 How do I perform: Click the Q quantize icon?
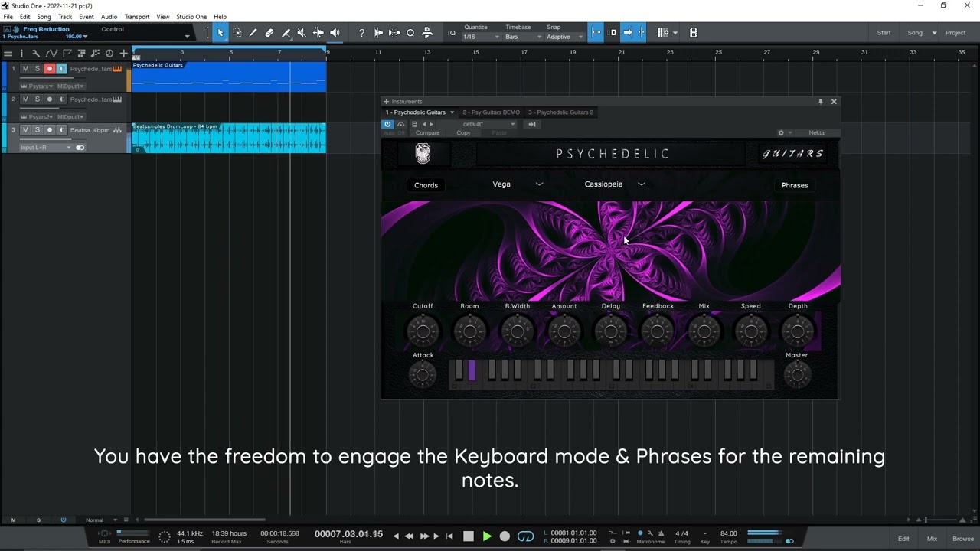click(410, 33)
